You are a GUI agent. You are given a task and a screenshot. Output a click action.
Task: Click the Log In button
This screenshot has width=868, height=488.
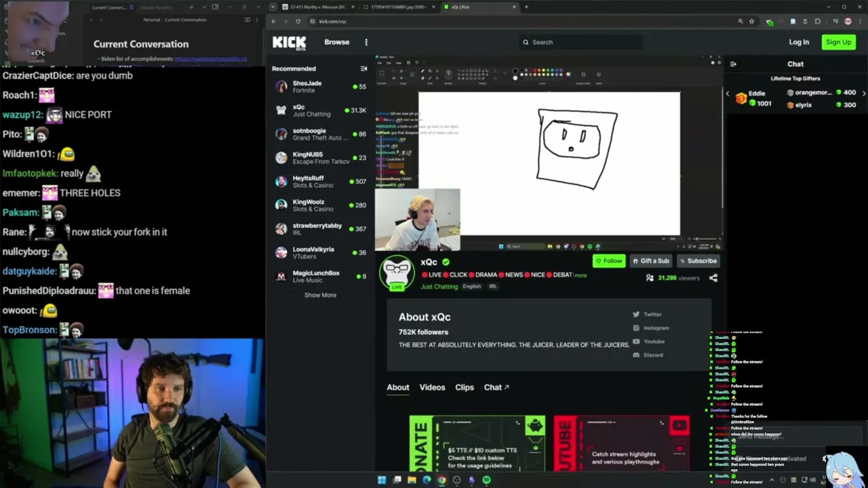[x=799, y=42]
